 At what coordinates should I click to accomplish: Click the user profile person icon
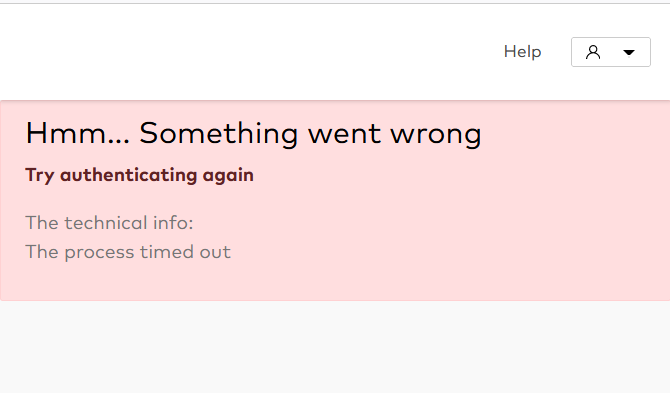point(593,52)
